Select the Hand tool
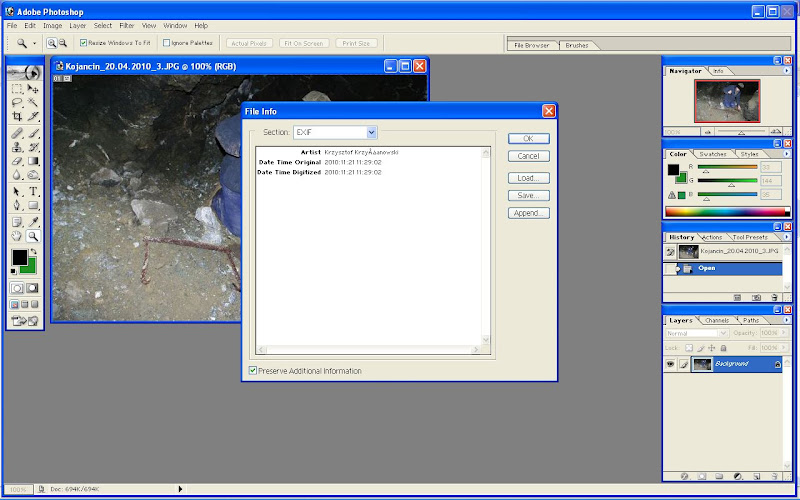 pos(17,236)
